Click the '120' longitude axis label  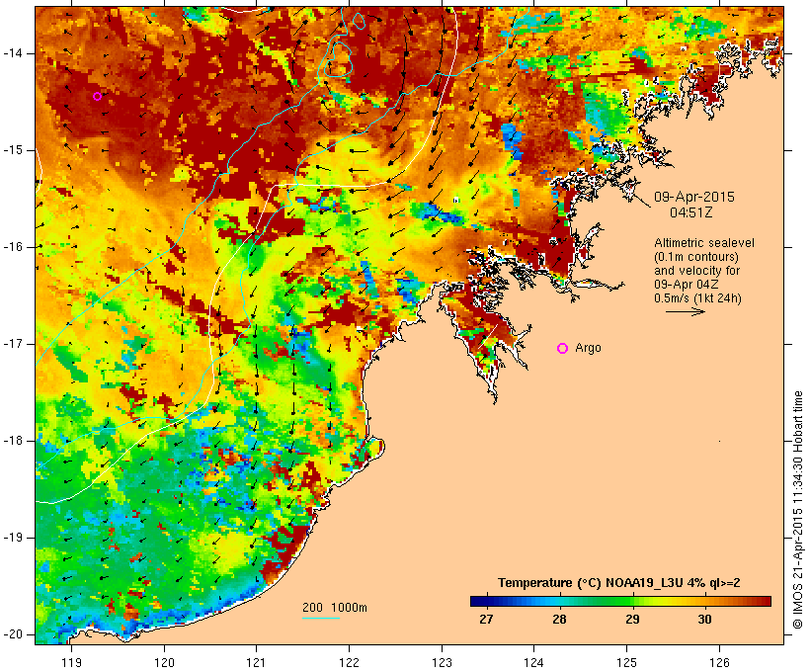[164, 662]
